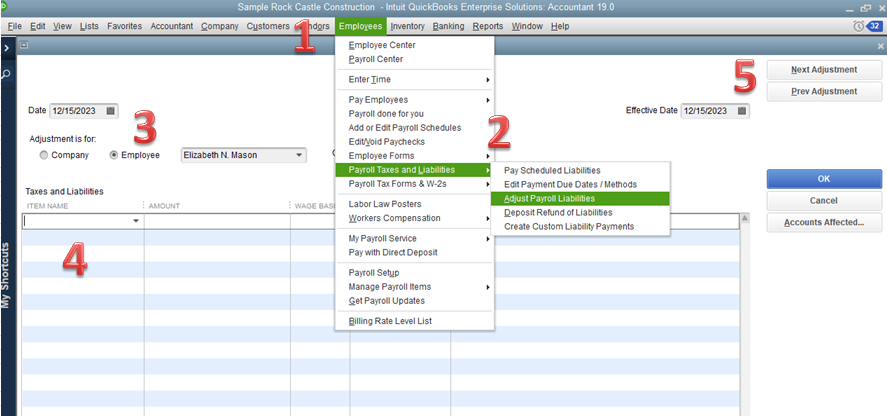Click the Prev Adjustment button
The width and height of the screenshot is (887, 416).
824,91
